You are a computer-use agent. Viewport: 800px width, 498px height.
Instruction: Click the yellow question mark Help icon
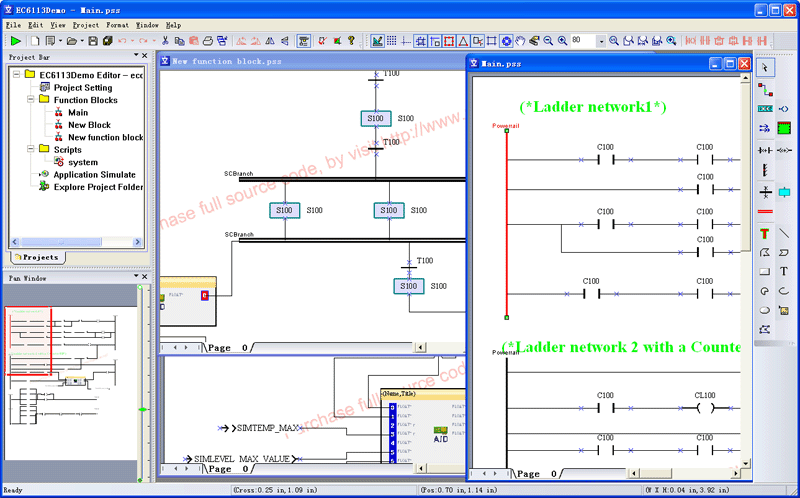351,41
